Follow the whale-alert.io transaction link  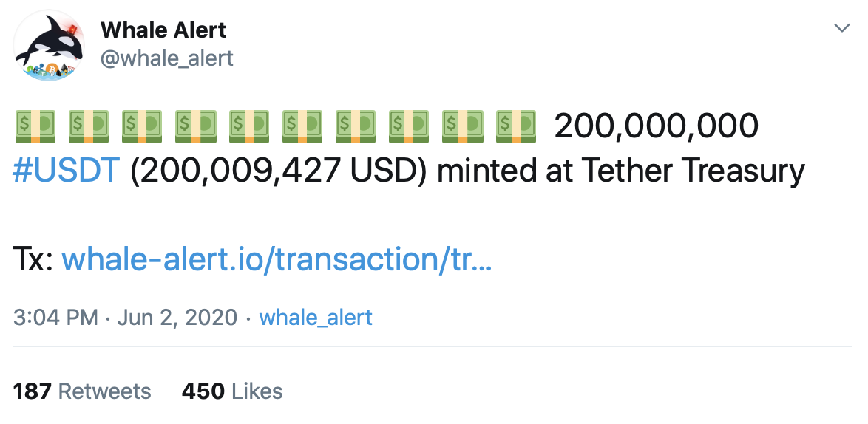point(277,259)
